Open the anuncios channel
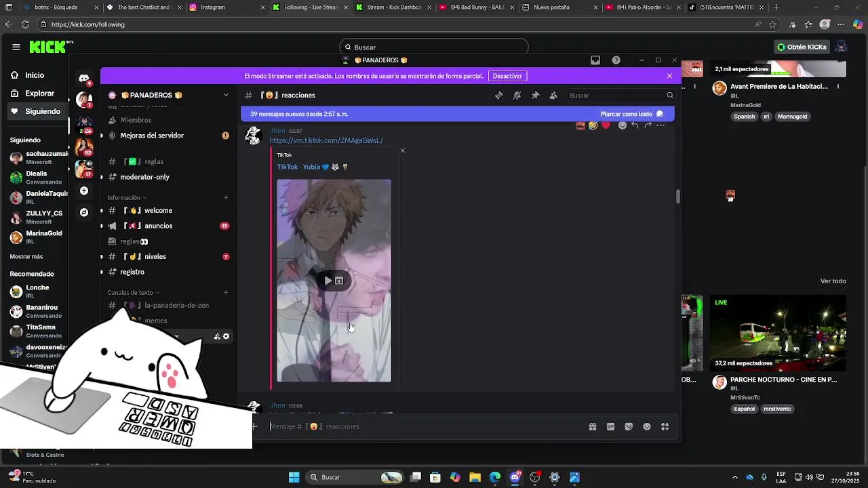This screenshot has height=488, width=868. coord(158,226)
